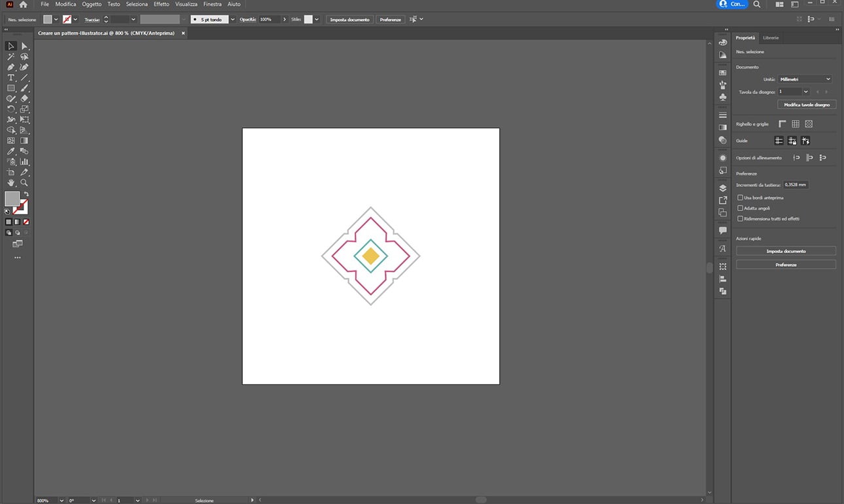This screenshot has height=504, width=844.
Task: Select the Selection tool
Action: [x=10, y=46]
